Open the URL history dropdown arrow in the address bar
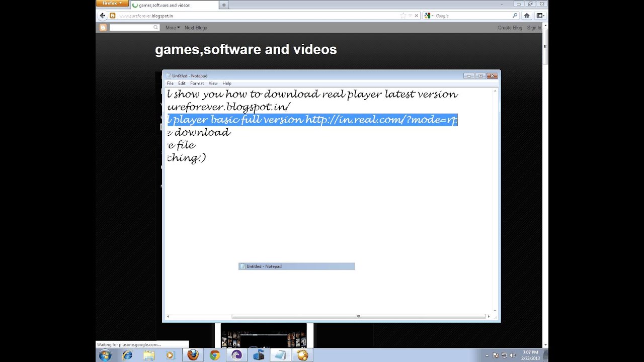Viewport: 644px width, 362px height. 410,16
